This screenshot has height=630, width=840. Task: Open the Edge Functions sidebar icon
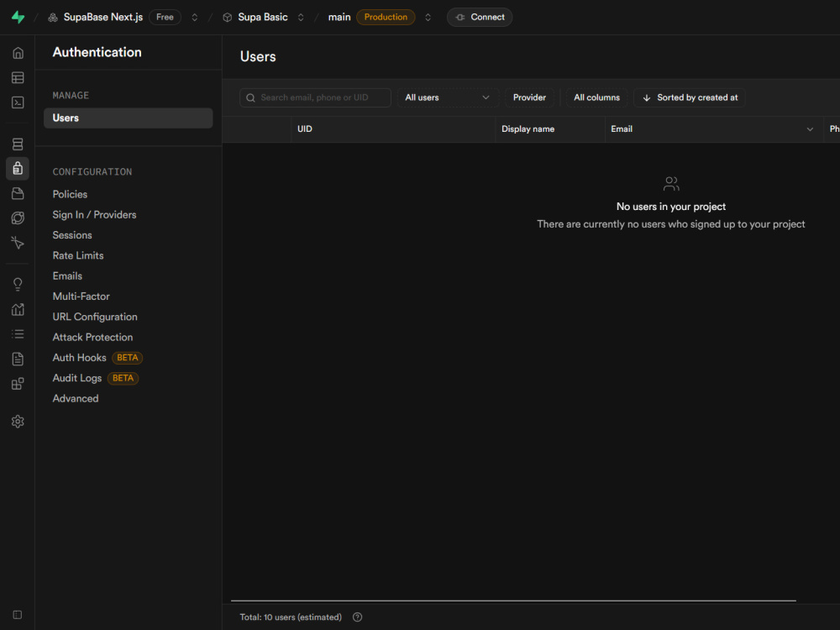click(18, 218)
